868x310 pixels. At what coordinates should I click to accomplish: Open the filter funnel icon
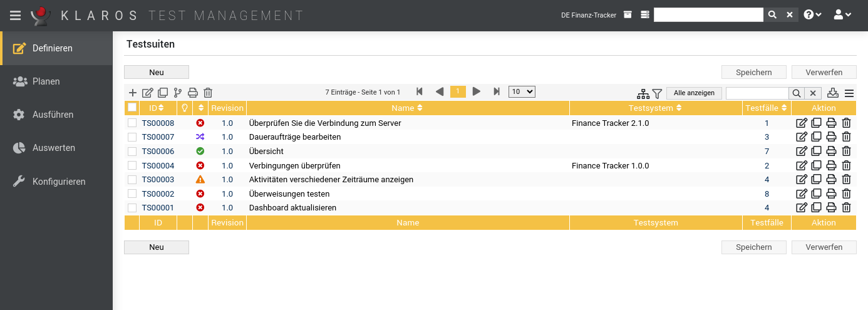coord(657,93)
